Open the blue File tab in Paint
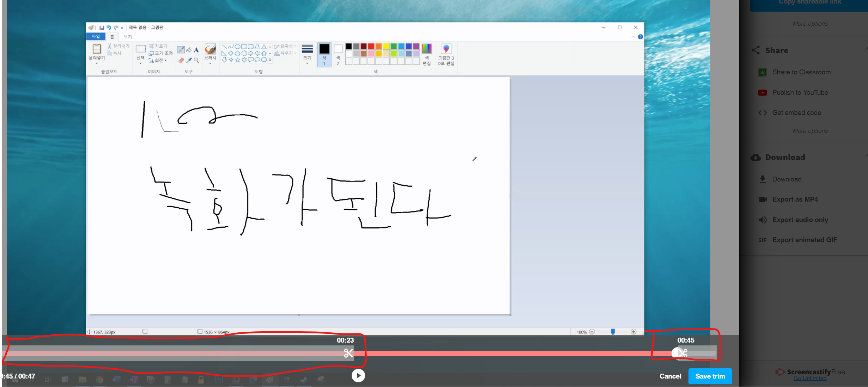This screenshot has height=387, width=868. point(96,36)
